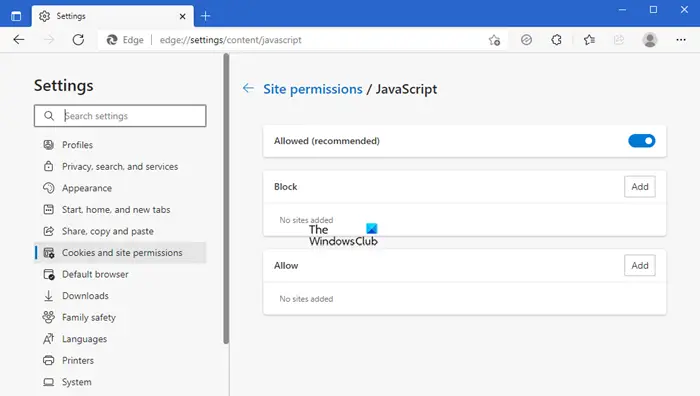Open Start, home, and new tabs
This screenshot has width=700, height=396.
point(116,209)
